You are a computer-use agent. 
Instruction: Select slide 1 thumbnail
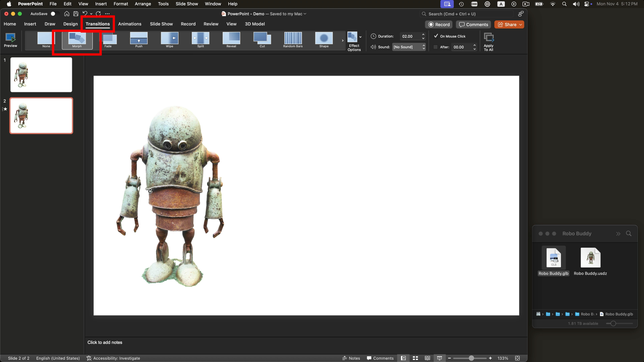[x=41, y=74]
